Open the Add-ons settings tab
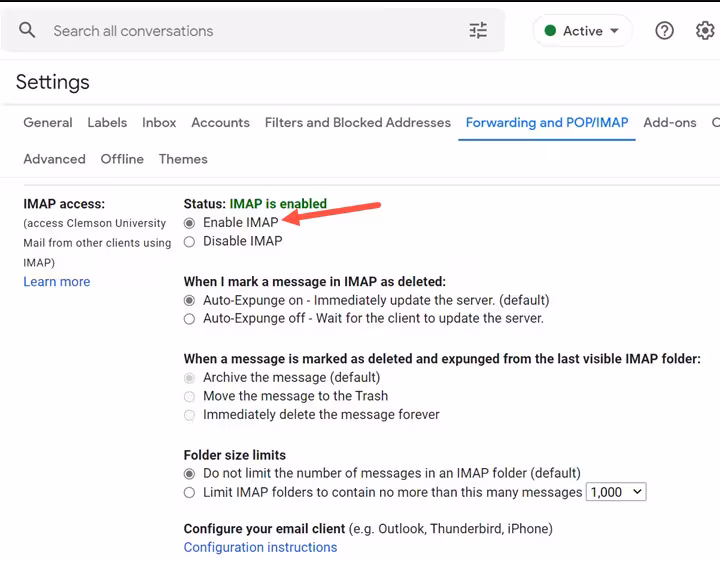Screen dimensions: 720x562 (x=669, y=123)
